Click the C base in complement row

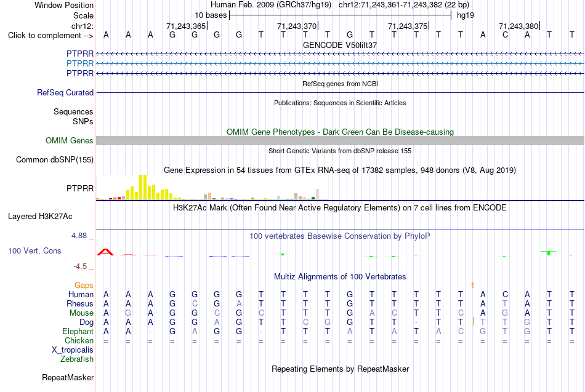point(505,35)
